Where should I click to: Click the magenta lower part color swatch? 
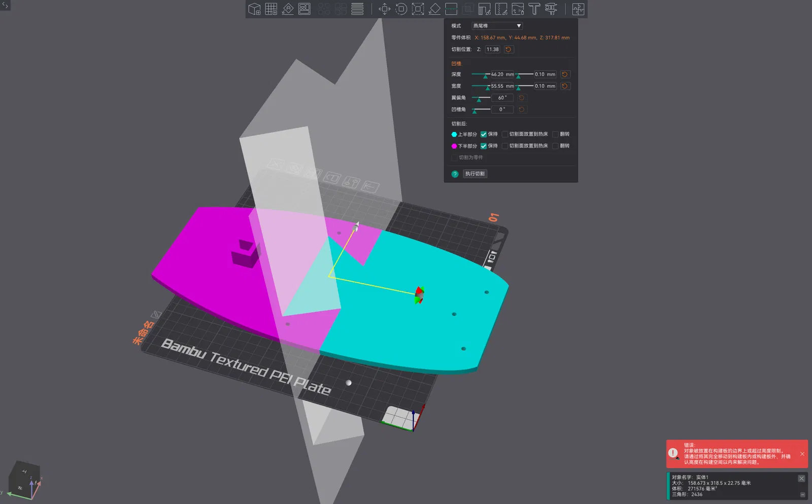pyautogui.click(x=454, y=146)
